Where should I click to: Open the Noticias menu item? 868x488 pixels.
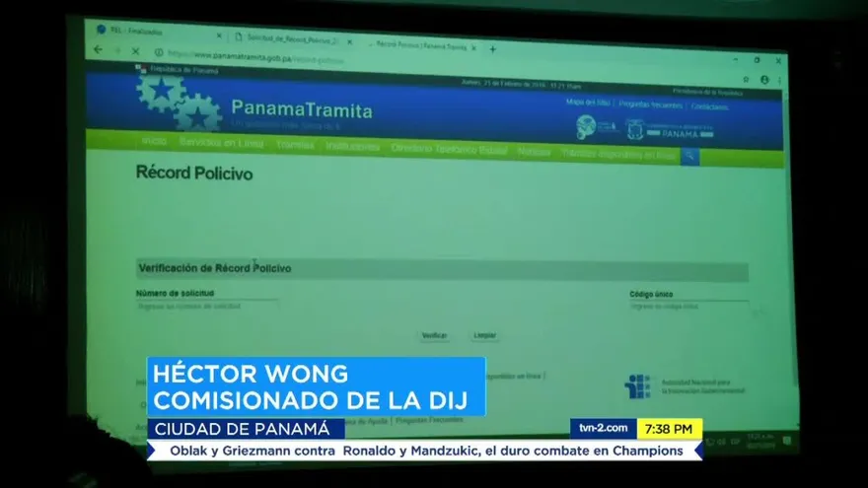point(535,152)
